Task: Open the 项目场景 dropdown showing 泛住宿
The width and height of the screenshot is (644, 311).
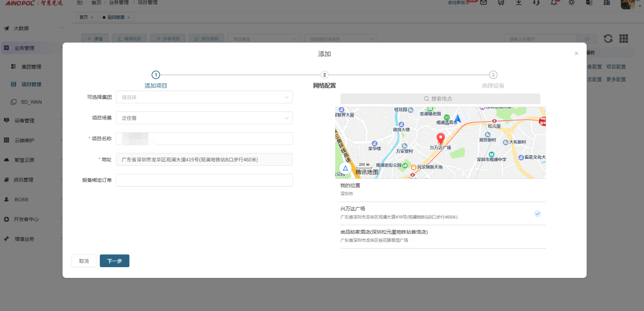Action: pos(204,118)
